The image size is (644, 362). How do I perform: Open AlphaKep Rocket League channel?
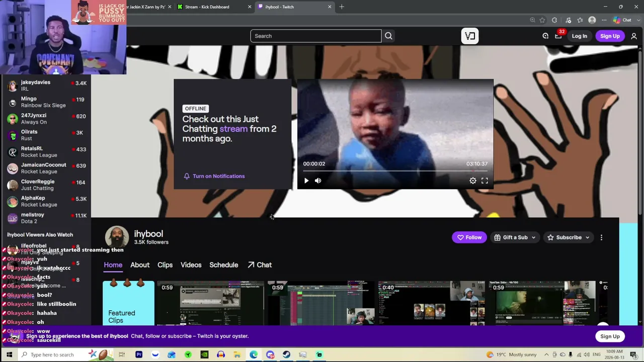pos(46,201)
